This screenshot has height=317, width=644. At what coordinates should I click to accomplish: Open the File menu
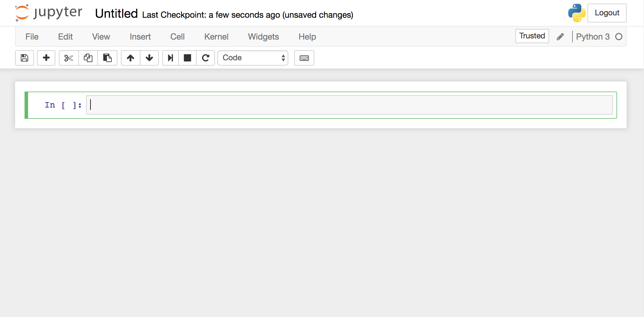32,37
